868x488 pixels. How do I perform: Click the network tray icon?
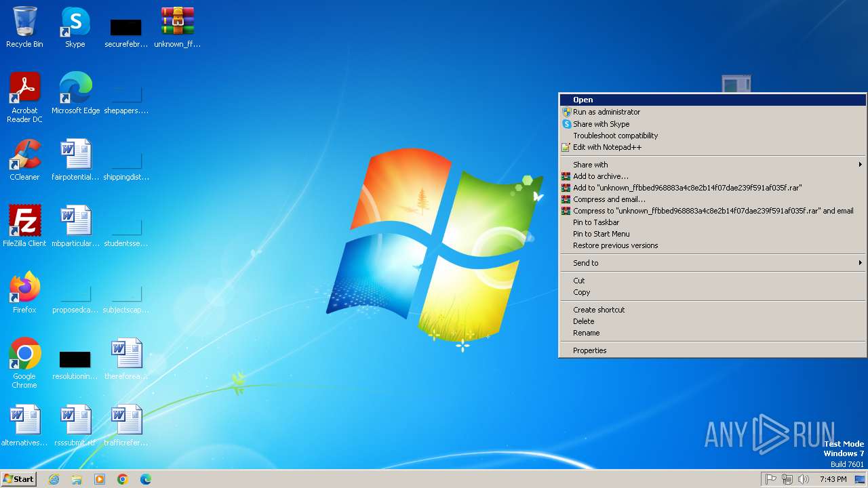point(787,479)
